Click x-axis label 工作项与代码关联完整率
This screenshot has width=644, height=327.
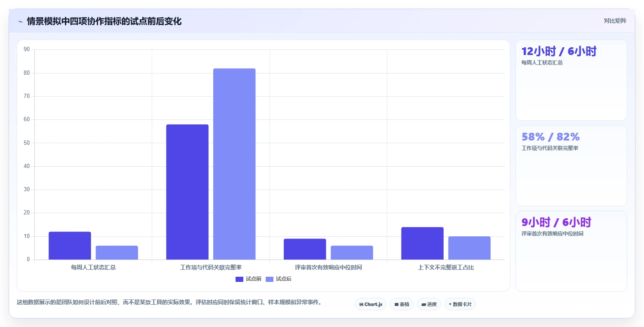coord(211,267)
